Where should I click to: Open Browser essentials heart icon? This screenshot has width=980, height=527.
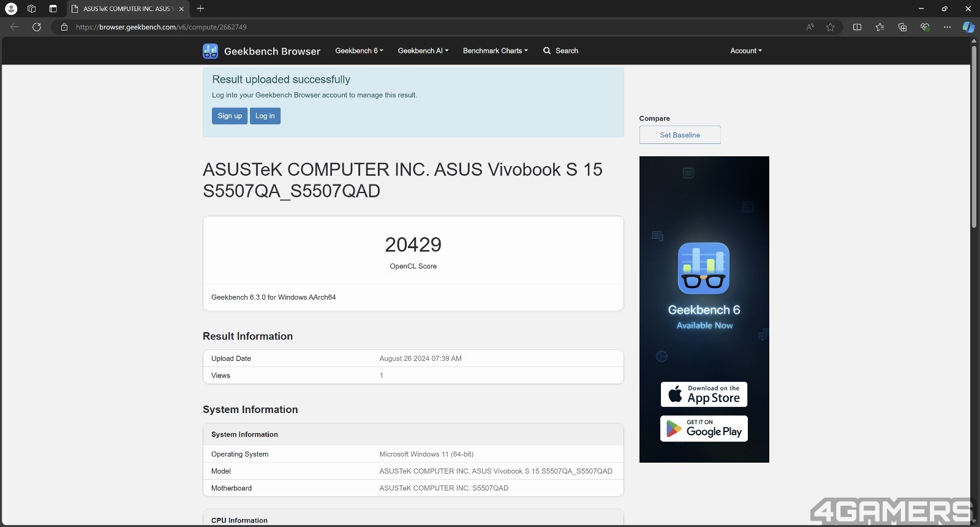925,27
